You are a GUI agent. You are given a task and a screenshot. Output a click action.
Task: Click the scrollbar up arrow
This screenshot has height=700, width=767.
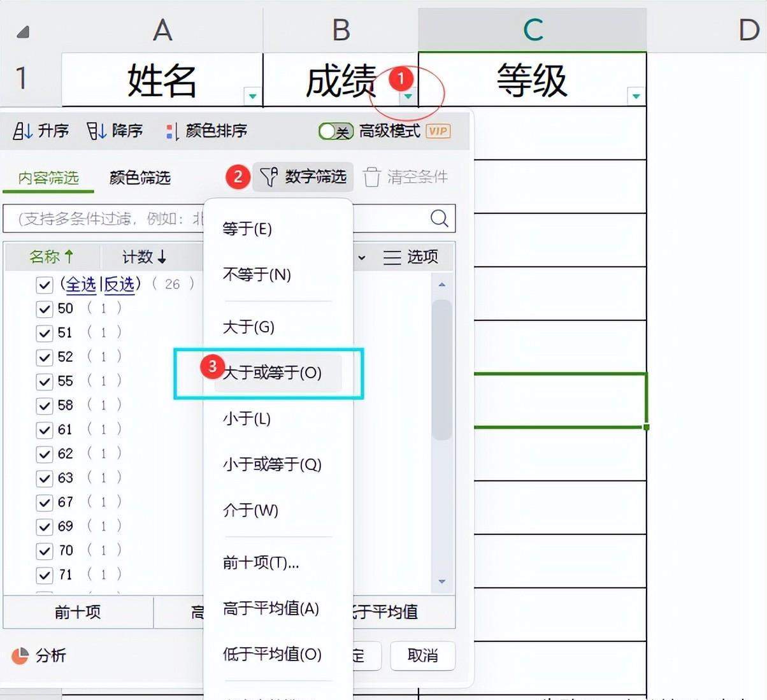pos(441,285)
